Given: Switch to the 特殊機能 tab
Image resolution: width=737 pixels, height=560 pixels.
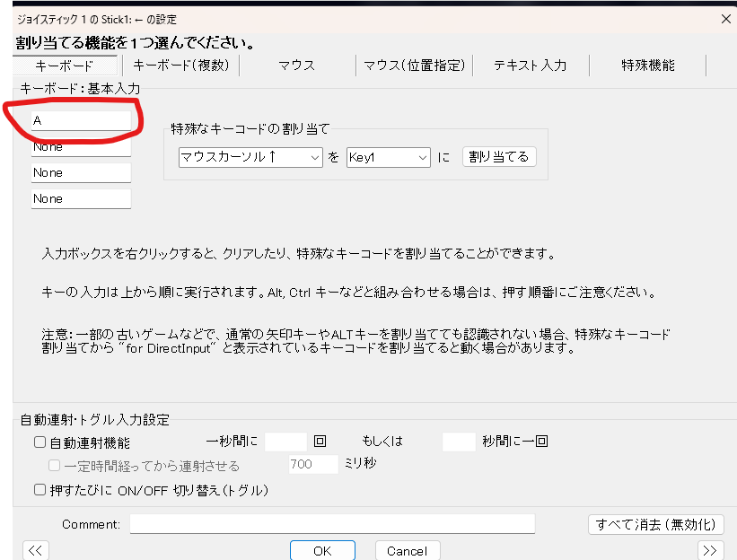Looking at the screenshot, I should 648,66.
